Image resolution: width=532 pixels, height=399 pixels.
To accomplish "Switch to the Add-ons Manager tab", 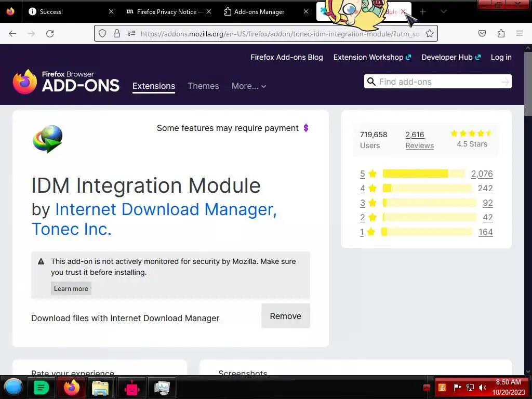I will (266, 11).
